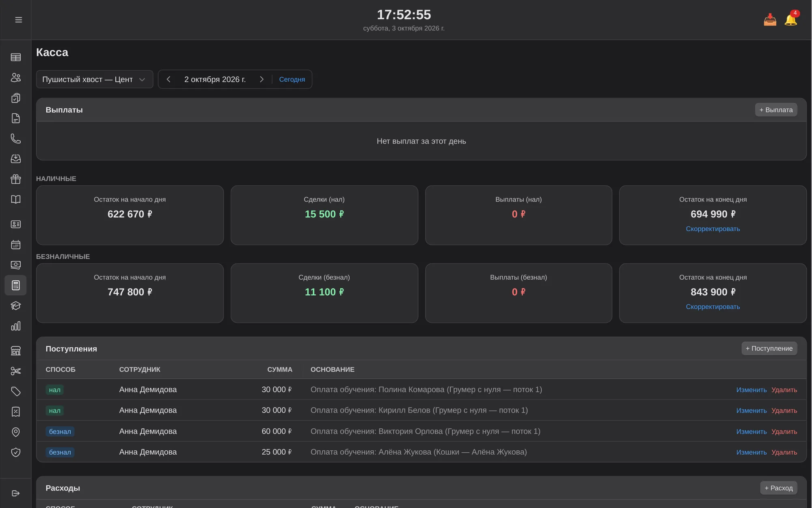Open the storefront sidebar icon

(x=16, y=351)
